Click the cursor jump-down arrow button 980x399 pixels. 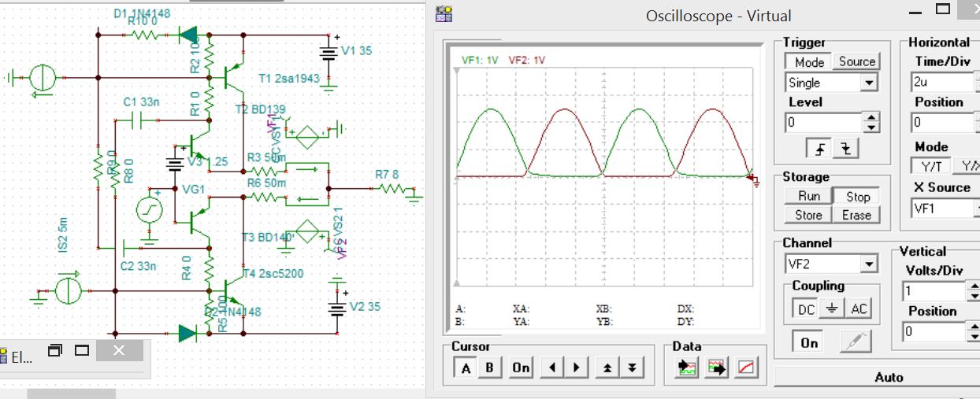point(632,368)
